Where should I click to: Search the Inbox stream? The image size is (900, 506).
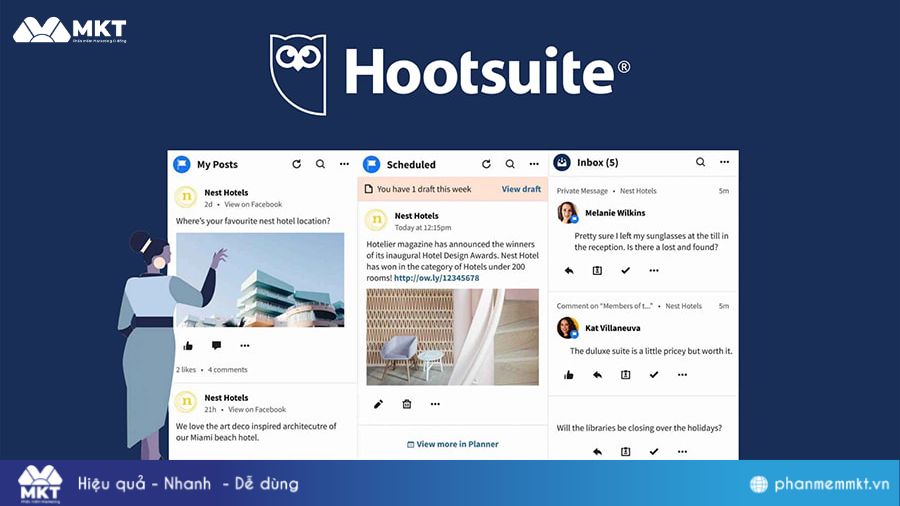700,162
